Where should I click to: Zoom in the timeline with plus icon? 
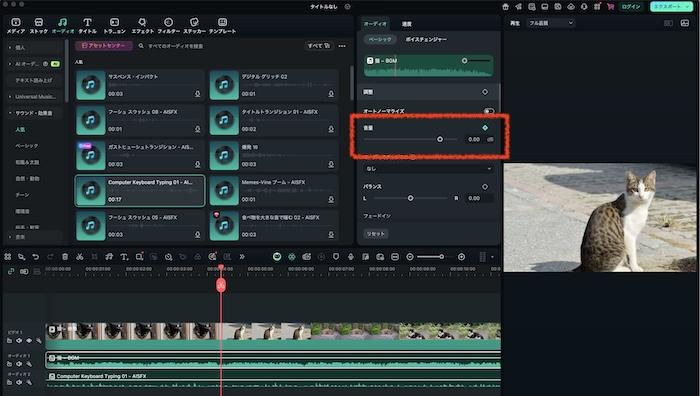461,257
